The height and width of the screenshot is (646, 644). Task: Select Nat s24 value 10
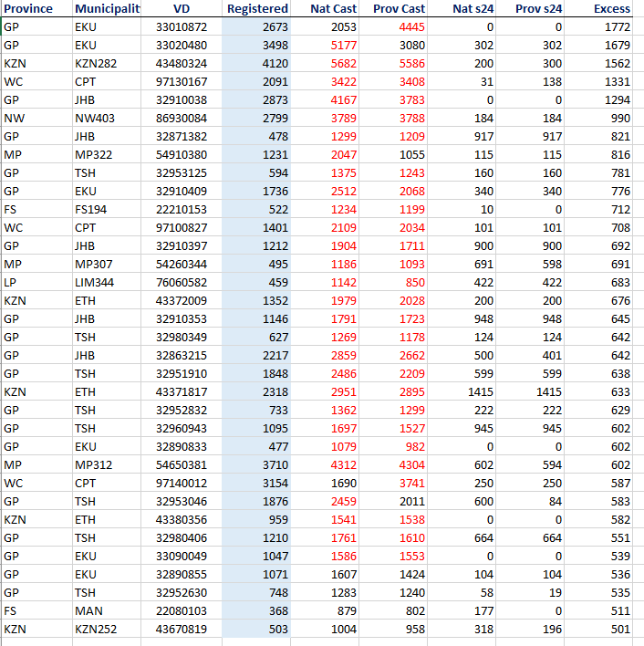[487, 210]
